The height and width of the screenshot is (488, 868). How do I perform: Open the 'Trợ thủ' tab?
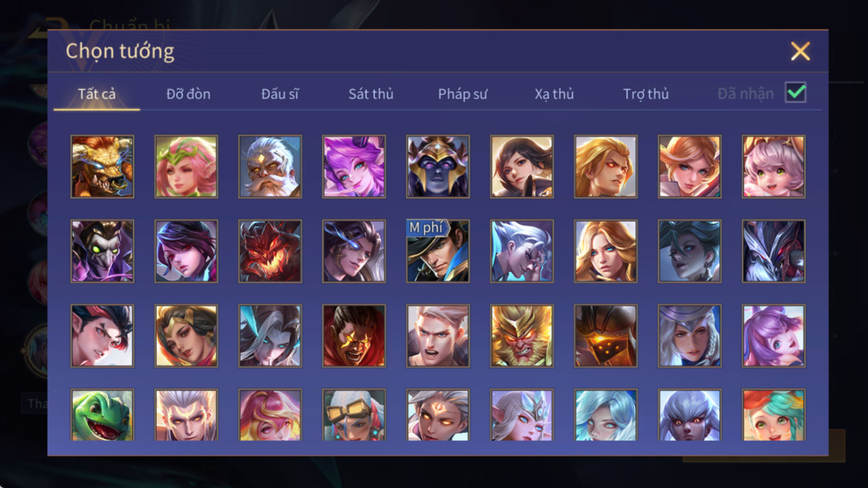646,94
